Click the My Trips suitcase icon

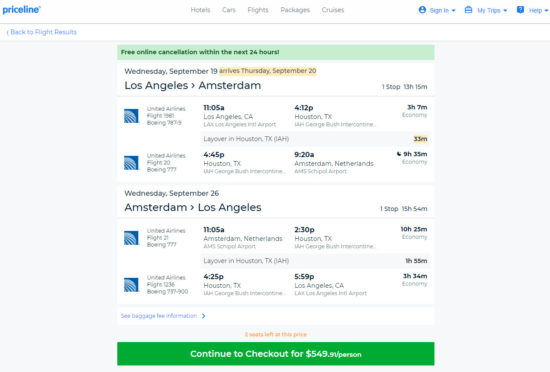point(468,10)
